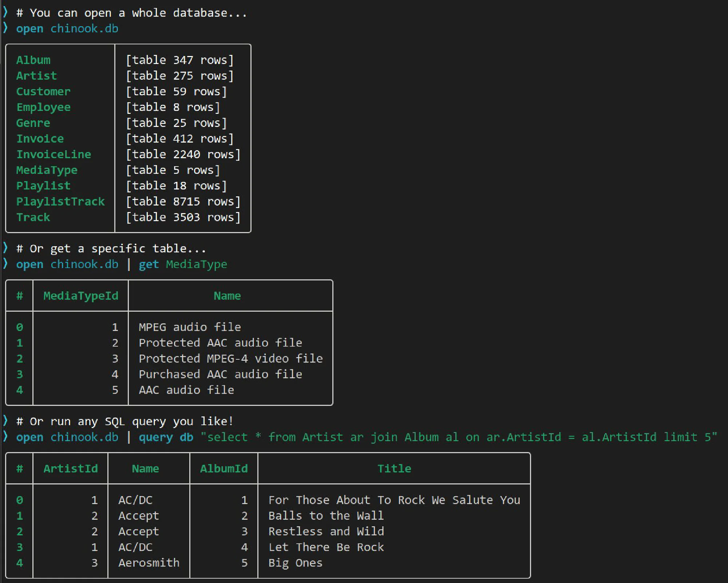The image size is (728, 583).
Task: Click the Track table row count
Action: 183,217
